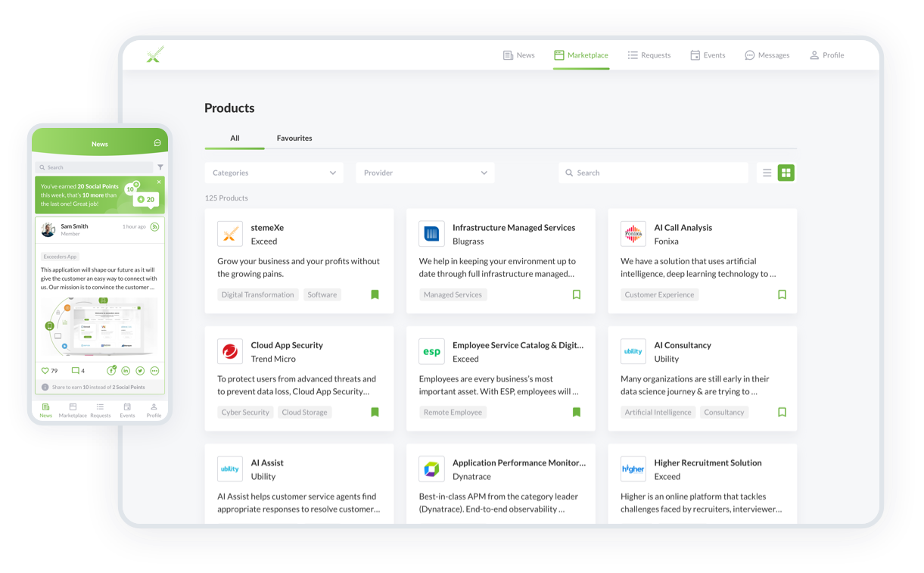Like Sam Smith's post with the heart icon

(45, 371)
